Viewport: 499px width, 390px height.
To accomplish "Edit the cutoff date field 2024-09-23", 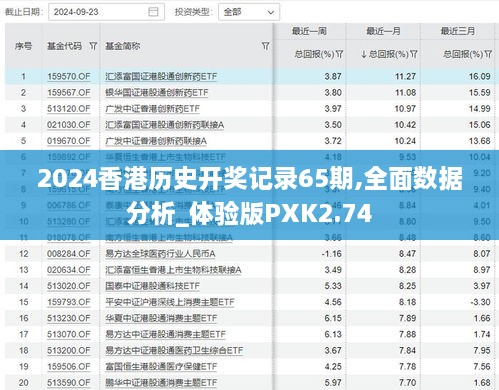I will 106,12.
